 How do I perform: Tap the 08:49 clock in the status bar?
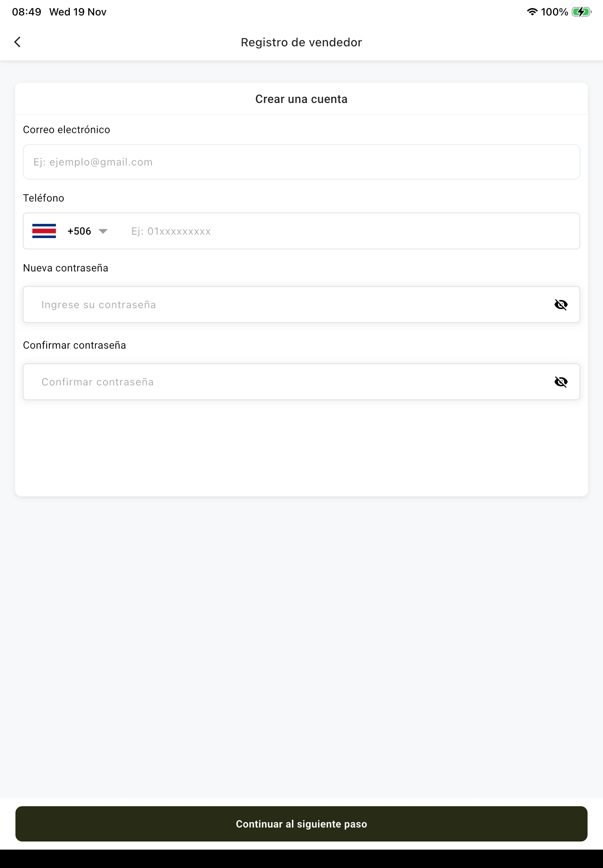click(x=26, y=12)
